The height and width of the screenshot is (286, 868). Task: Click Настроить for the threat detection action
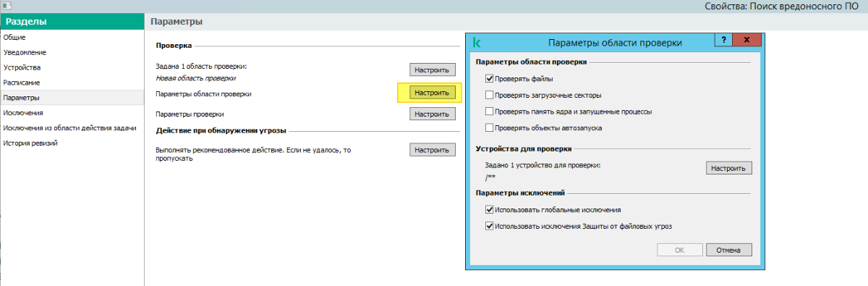(433, 150)
